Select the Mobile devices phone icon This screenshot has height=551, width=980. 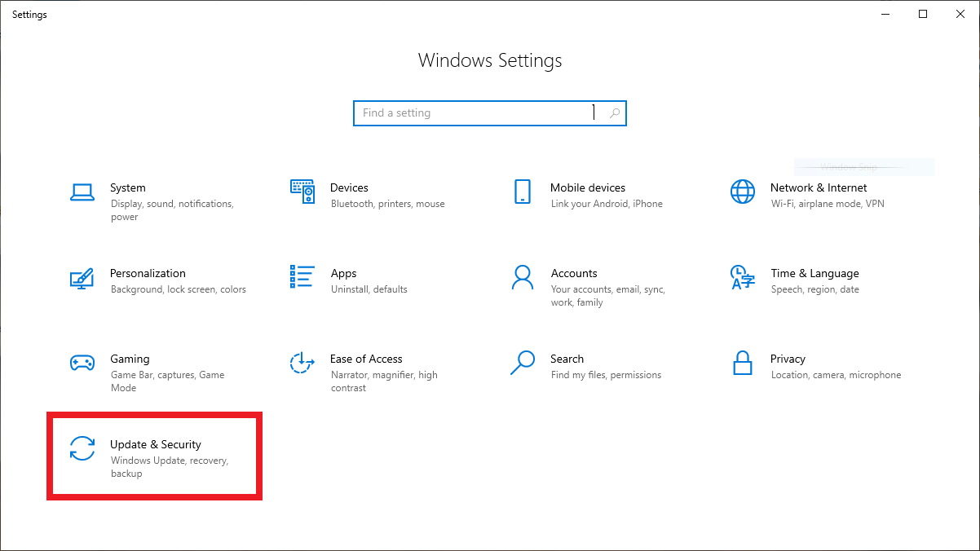click(x=523, y=192)
